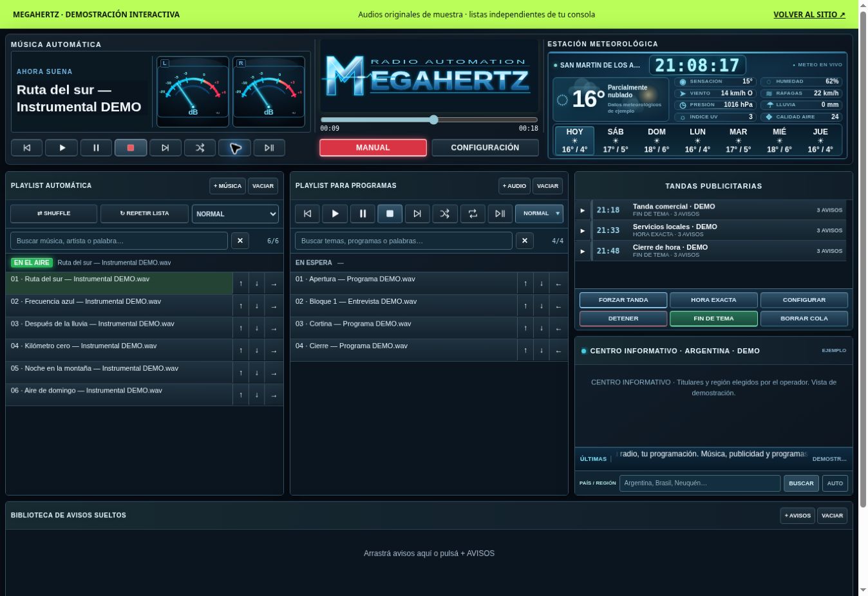Click play-pause step icon in Playlist para Programas
This screenshot has width=868, height=596.
500,214
